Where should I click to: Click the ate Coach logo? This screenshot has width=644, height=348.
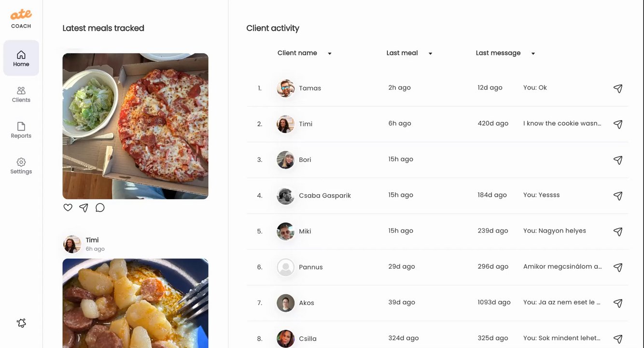21,19
